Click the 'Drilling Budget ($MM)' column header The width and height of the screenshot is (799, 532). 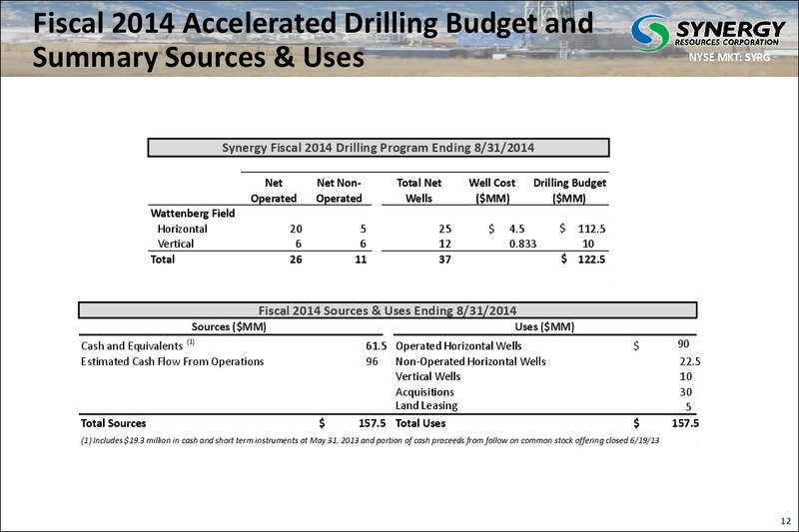pyautogui.click(x=569, y=191)
